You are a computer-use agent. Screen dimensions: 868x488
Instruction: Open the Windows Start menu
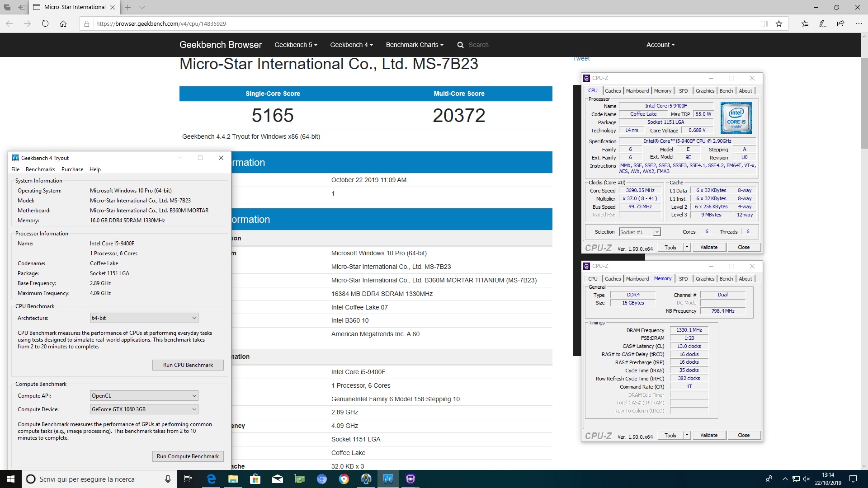point(11,479)
